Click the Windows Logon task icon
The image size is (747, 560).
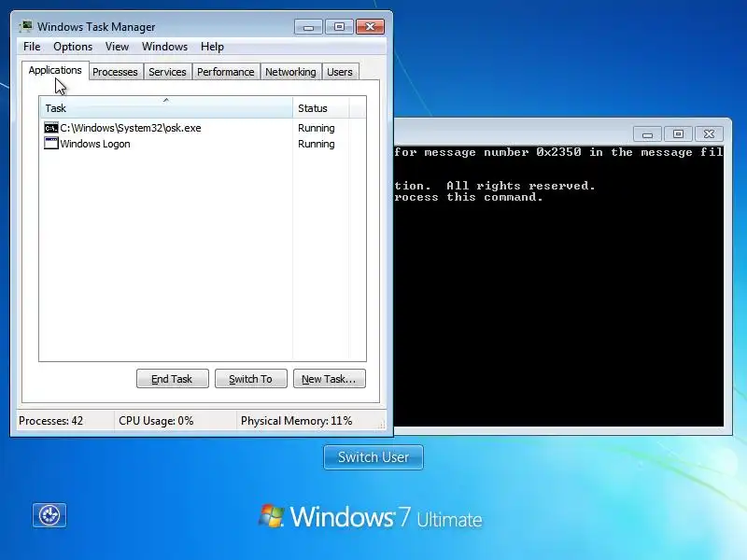51,144
